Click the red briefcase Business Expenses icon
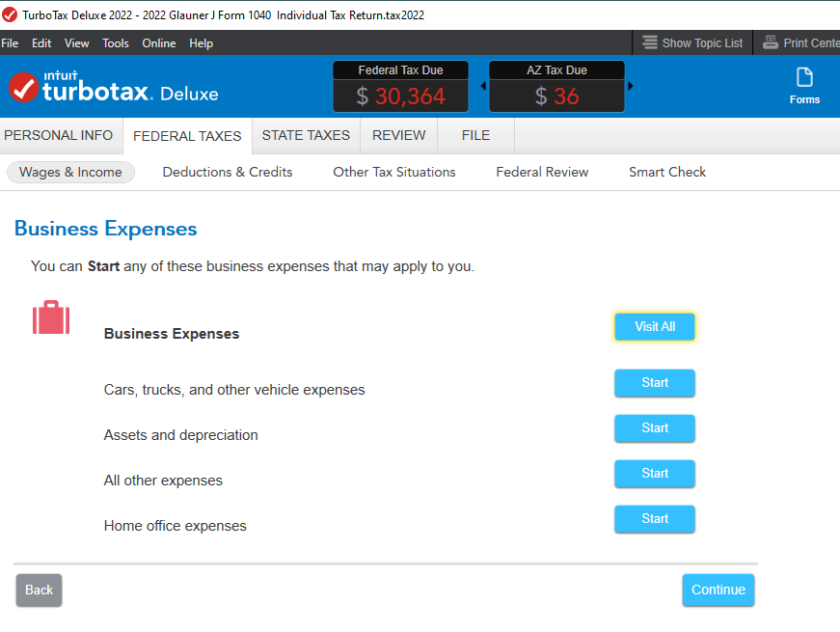This screenshot has height=632, width=840. pyautogui.click(x=51, y=317)
